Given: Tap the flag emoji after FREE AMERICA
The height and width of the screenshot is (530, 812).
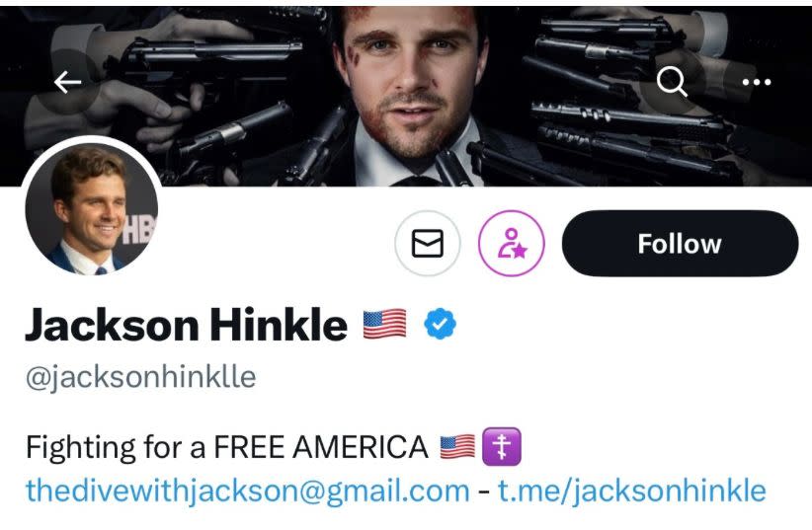Looking at the screenshot, I should pyautogui.click(x=457, y=447).
